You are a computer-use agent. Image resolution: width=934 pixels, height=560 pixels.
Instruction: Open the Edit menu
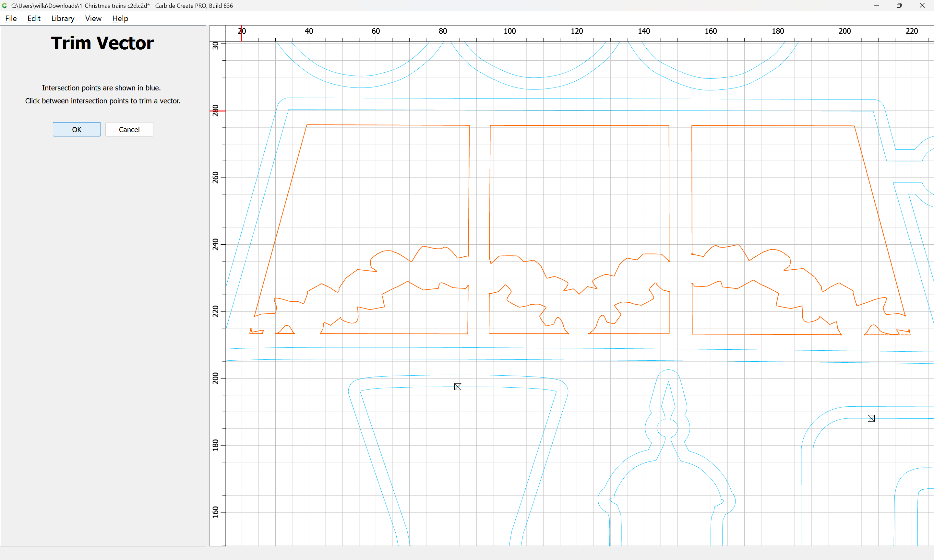click(x=34, y=18)
